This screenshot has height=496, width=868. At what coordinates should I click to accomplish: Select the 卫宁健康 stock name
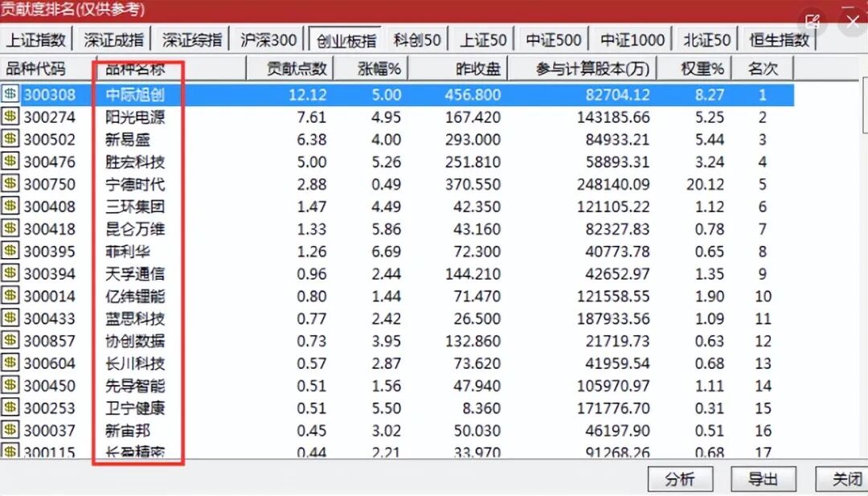[x=135, y=408]
